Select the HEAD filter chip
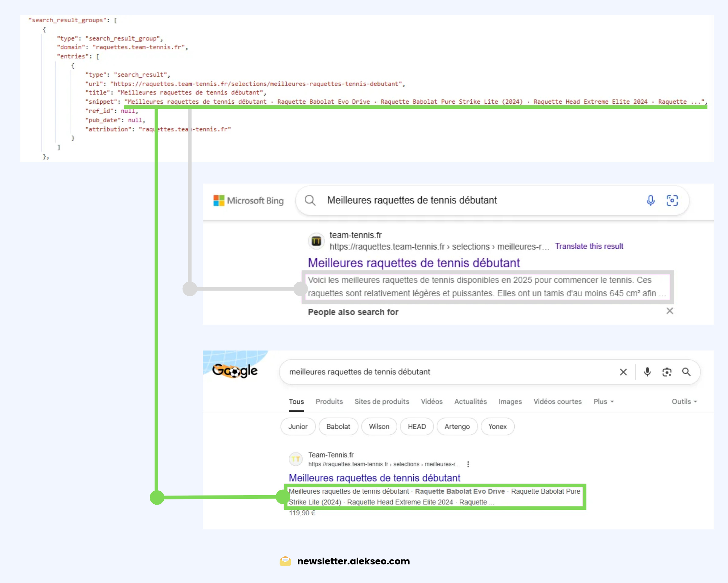This screenshot has height=583, width=728. (x=417, y=427)
